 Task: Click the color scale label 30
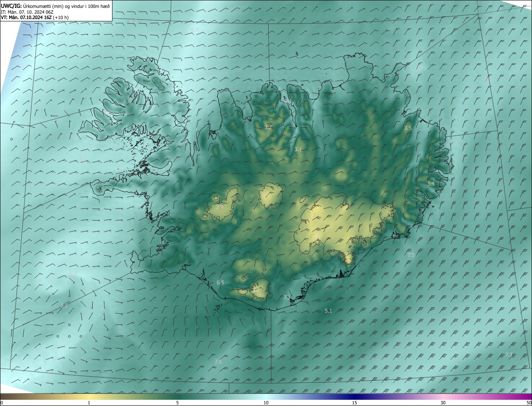[443, 403]
